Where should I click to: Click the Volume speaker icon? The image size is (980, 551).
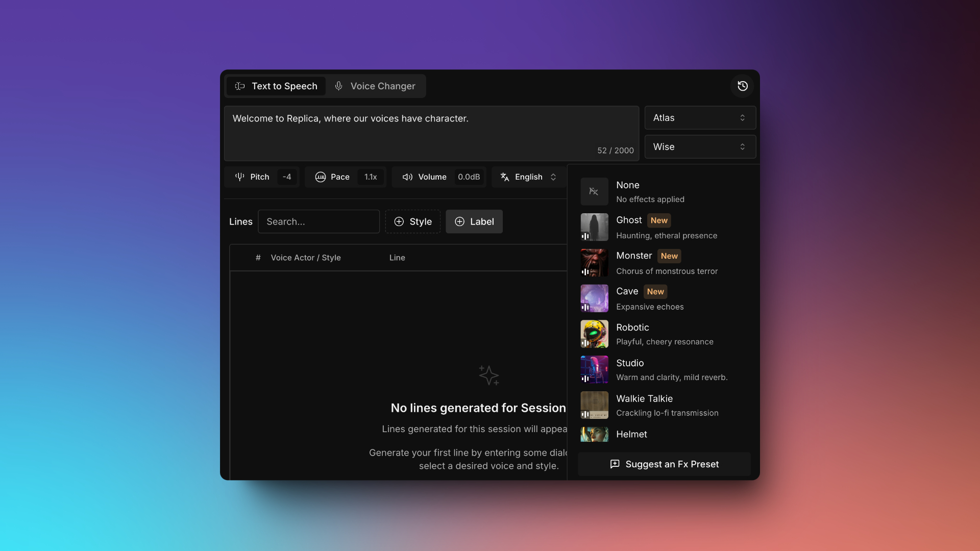[x=407, y=177]
